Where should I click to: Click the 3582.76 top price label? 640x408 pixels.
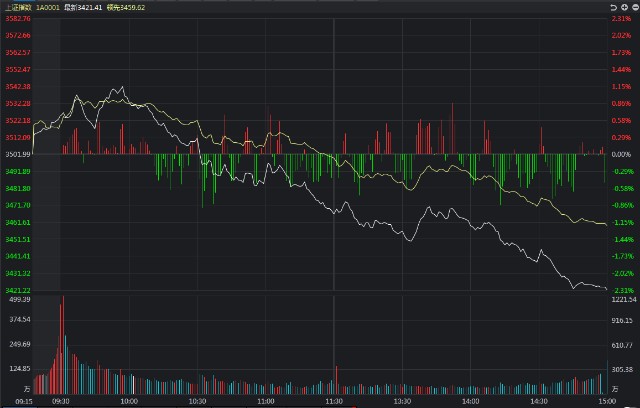[18, 18]
